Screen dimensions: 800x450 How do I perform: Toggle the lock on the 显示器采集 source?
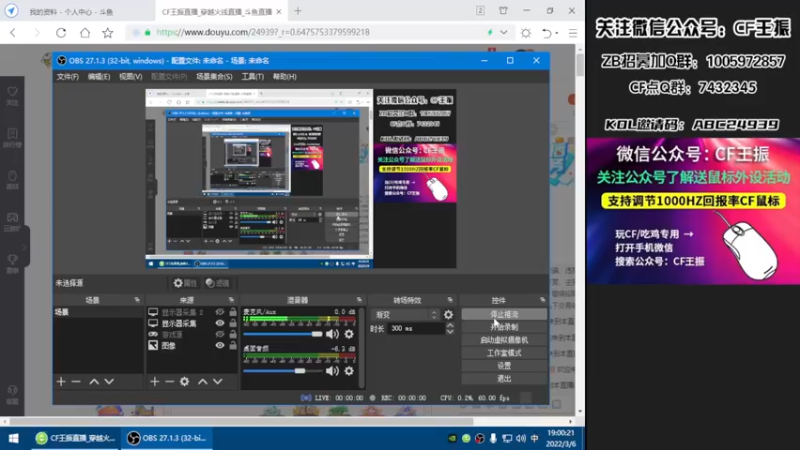click(233, 323)
